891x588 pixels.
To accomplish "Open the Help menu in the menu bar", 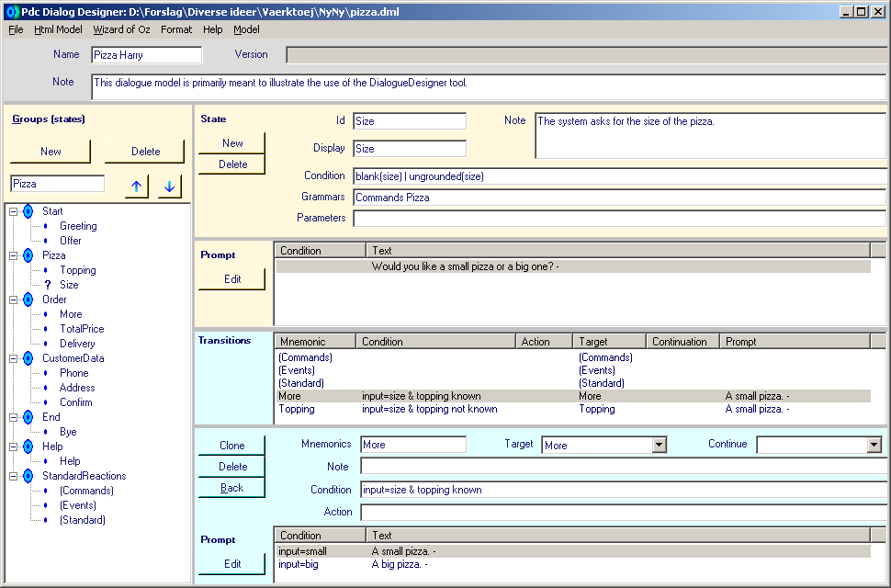I will pos(212,29).
